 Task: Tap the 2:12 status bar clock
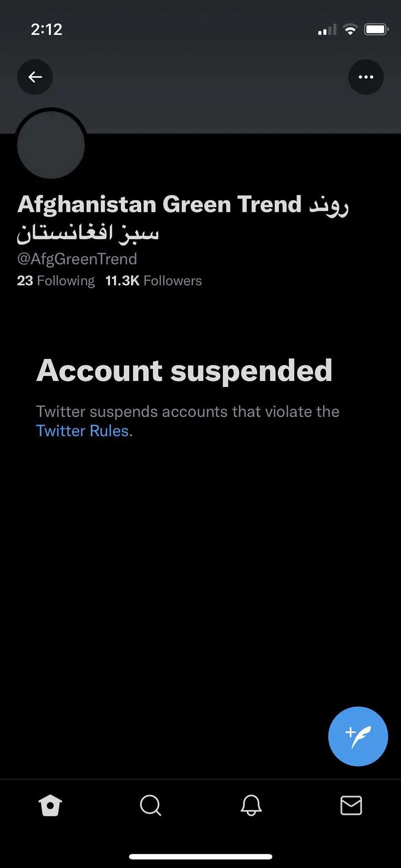[x=47, y=29]
